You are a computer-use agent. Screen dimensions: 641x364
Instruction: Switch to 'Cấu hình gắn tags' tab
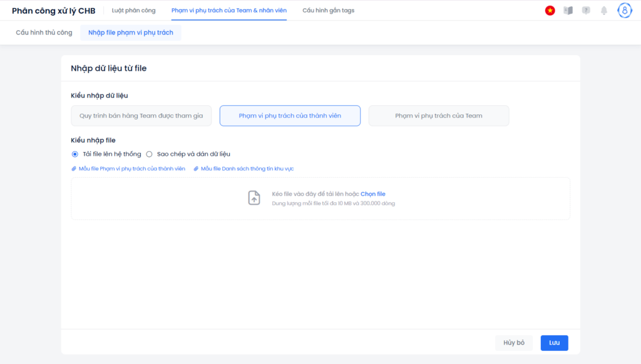328,11
